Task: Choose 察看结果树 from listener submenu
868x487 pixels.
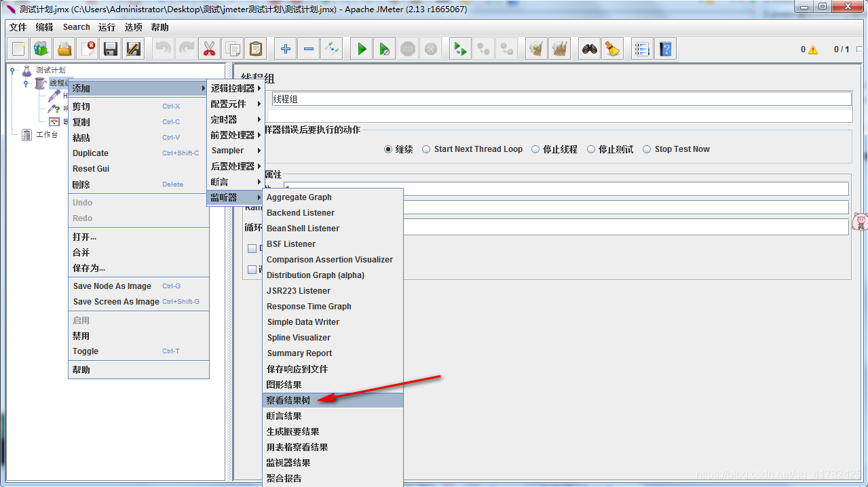Action: (x=333, y=400)
